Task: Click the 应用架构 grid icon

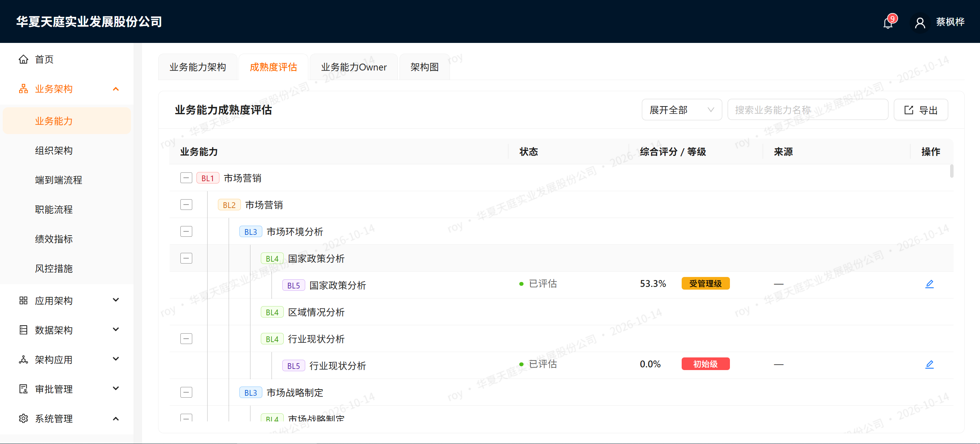Action: pyautogui.click(x=23, y=300)
